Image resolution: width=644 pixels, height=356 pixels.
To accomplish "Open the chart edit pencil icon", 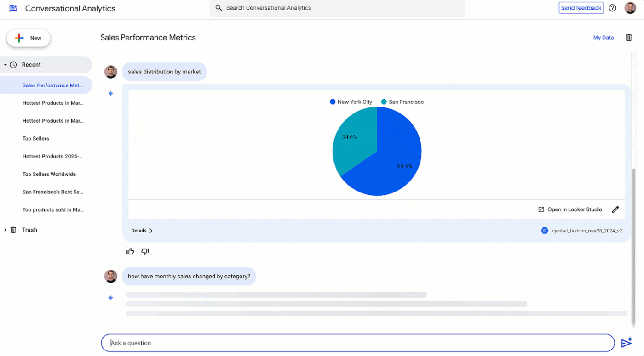I will tap(615, 209).
